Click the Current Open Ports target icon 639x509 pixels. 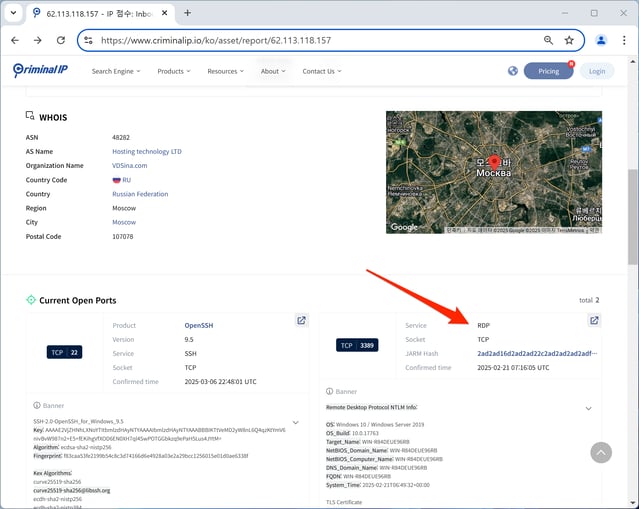[31, 300]
